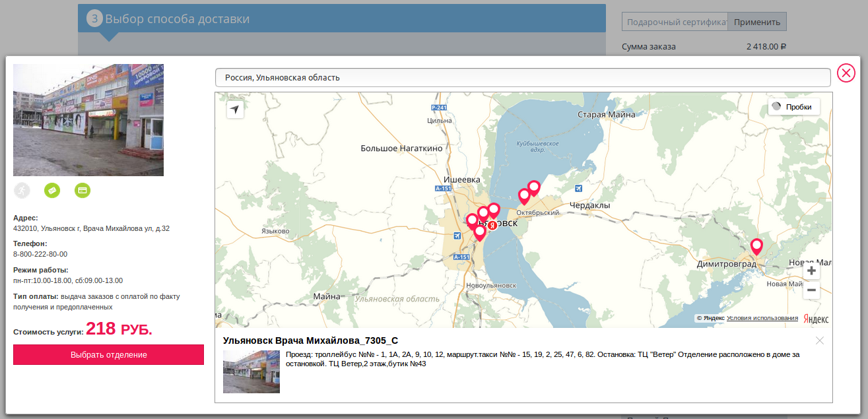Select the leftmost map marker in Ульяновск

472,220
